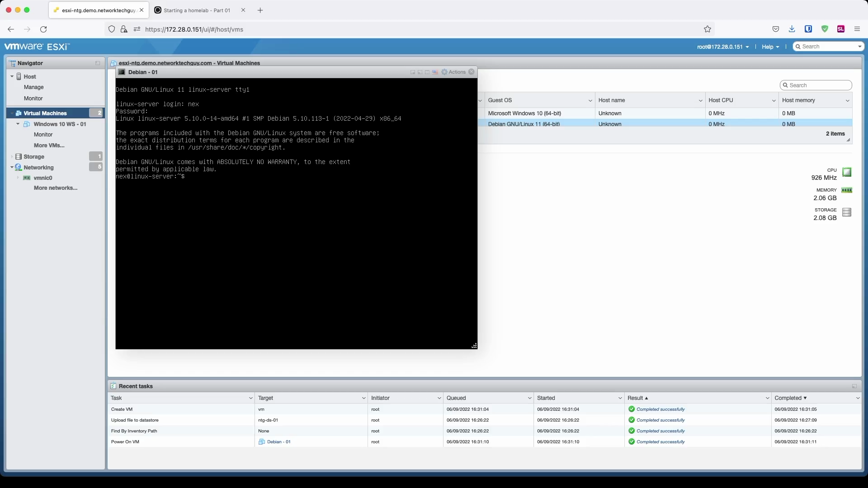The height and width of the screenshot is (488, 868).
Task: Select the Microsoft Windows 10 (64-bit) row
Action: pos(665,113)
